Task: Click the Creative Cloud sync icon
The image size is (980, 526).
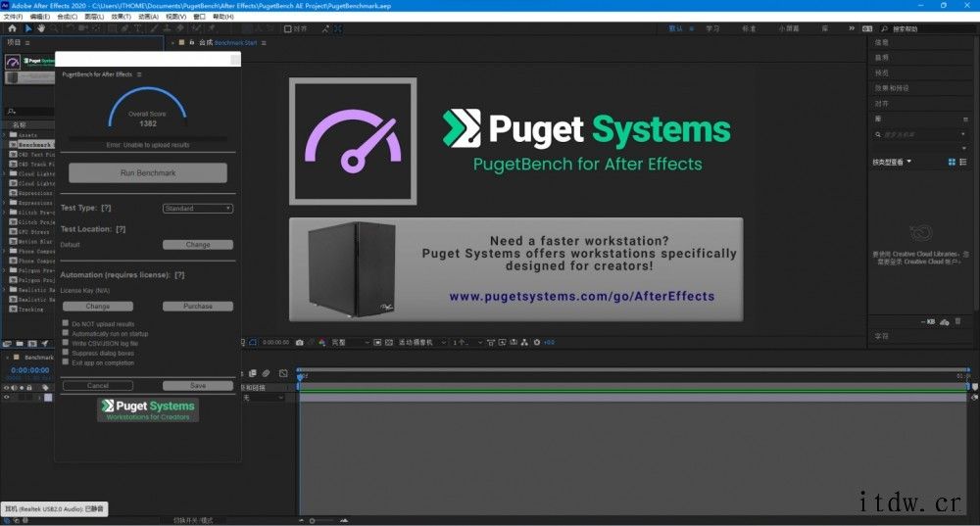Action: [x=945, y=321]
